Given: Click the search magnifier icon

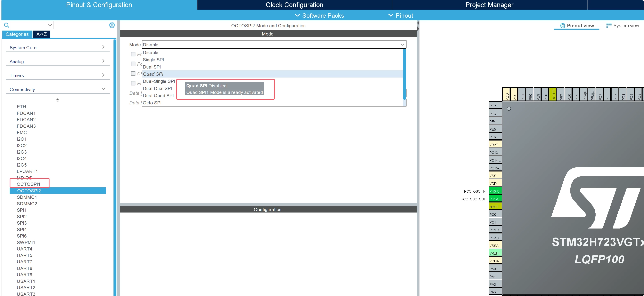Looking at the screenshot, I should (x=7, y=25).
